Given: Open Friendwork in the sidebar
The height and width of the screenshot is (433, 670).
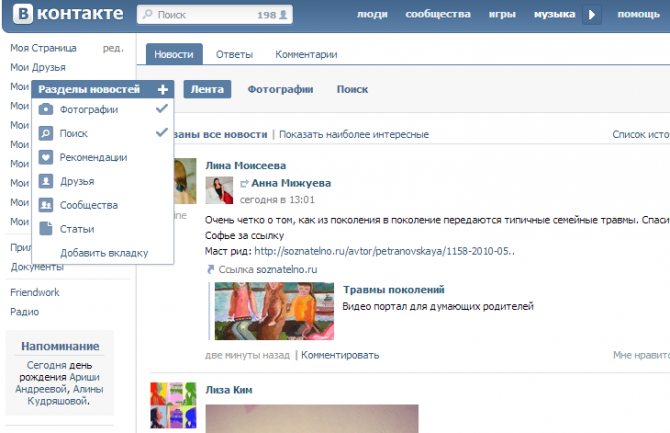Looking at the screenshot, I should (35, 292).
